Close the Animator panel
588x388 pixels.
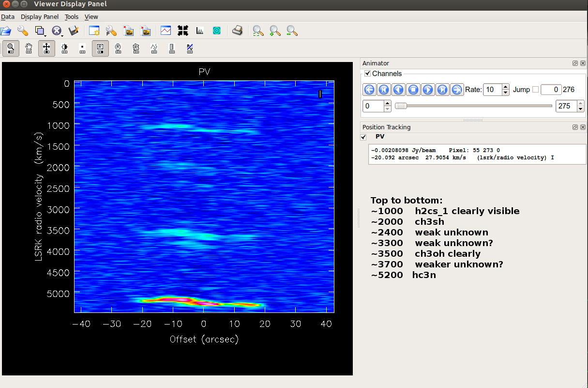[x=582, y=63]
